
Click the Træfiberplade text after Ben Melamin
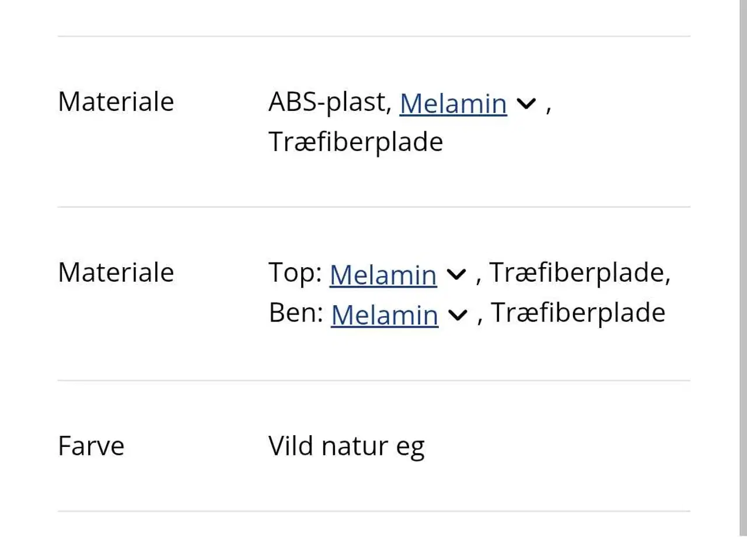coord(577,313)
